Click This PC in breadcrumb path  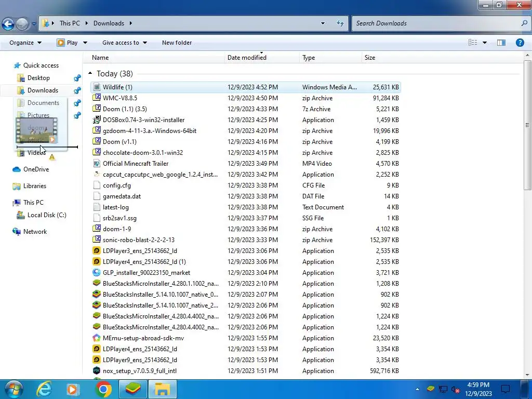(70, 23)
